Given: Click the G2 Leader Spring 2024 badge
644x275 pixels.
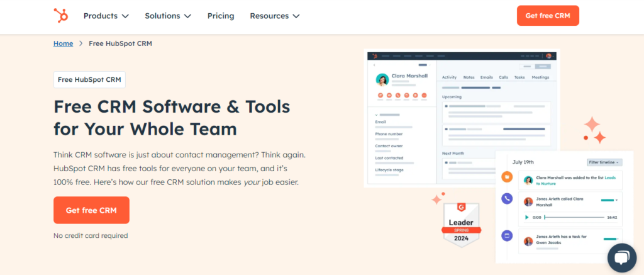Looking at the screenshot, I should coord(461,225).
